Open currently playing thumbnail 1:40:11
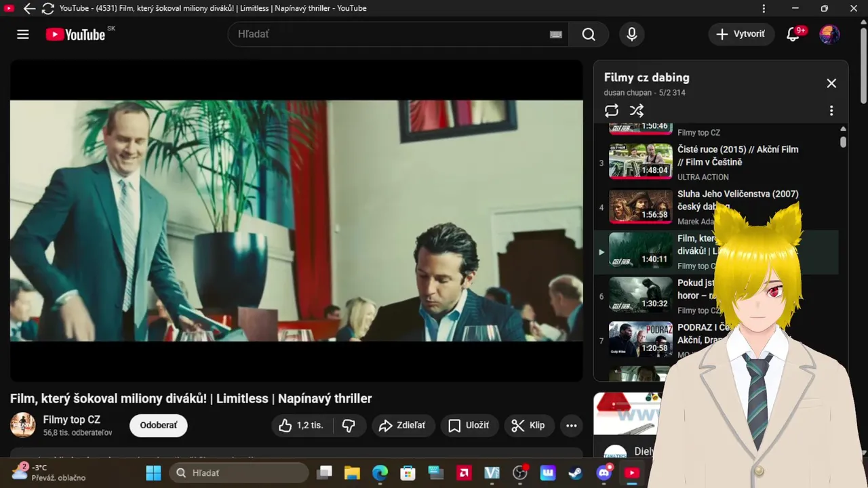868x488 pixels. 641,251
